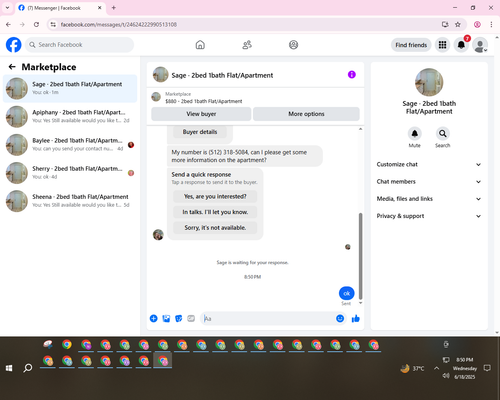
Task: Mute this conversation with bell icon
Action: (415, 134)
